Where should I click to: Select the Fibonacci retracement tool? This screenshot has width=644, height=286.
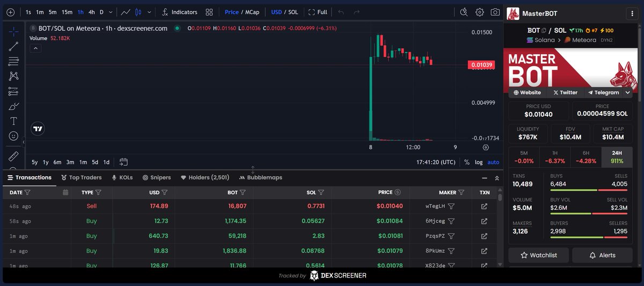[x=14, y=61]
